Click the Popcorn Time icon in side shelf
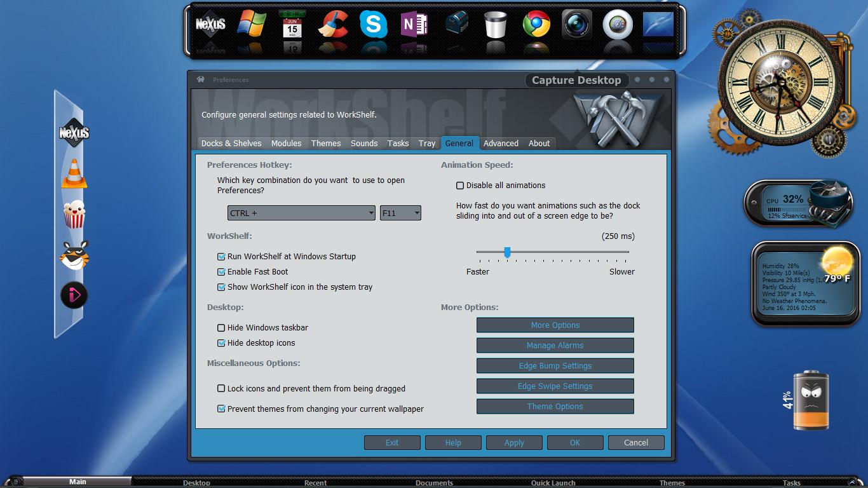The image size is (868, 488). [x=74, y=214]
